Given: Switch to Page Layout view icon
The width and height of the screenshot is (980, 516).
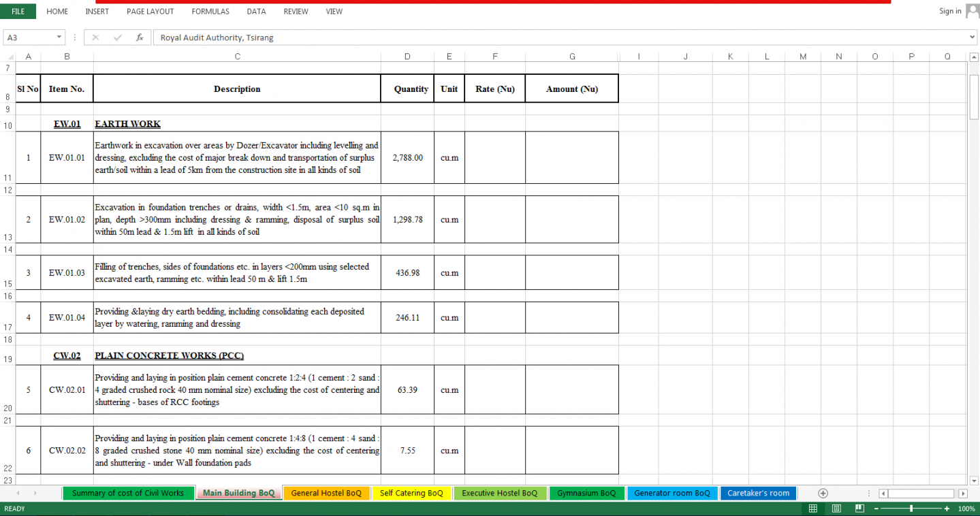Looking at the screenshot, I should pyautogui.click(x=836, y=509).
